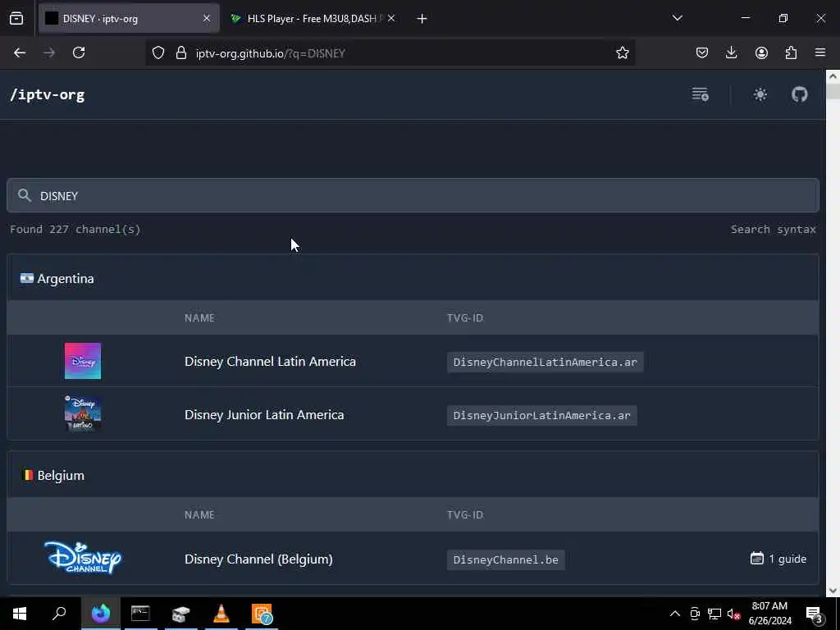
Task: Open Disney Channel (Belgium) channel
Action: tap(258, 559)
